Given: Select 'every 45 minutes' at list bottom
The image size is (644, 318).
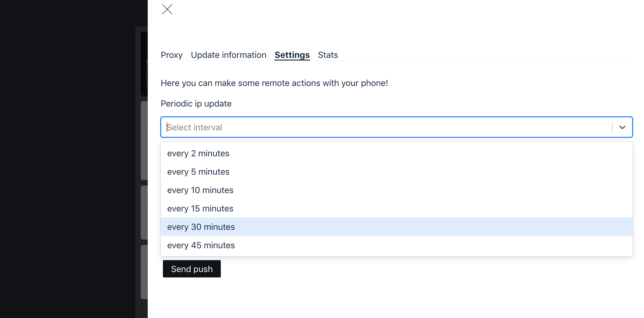Looking at the screenshot, I should (201, 245).
